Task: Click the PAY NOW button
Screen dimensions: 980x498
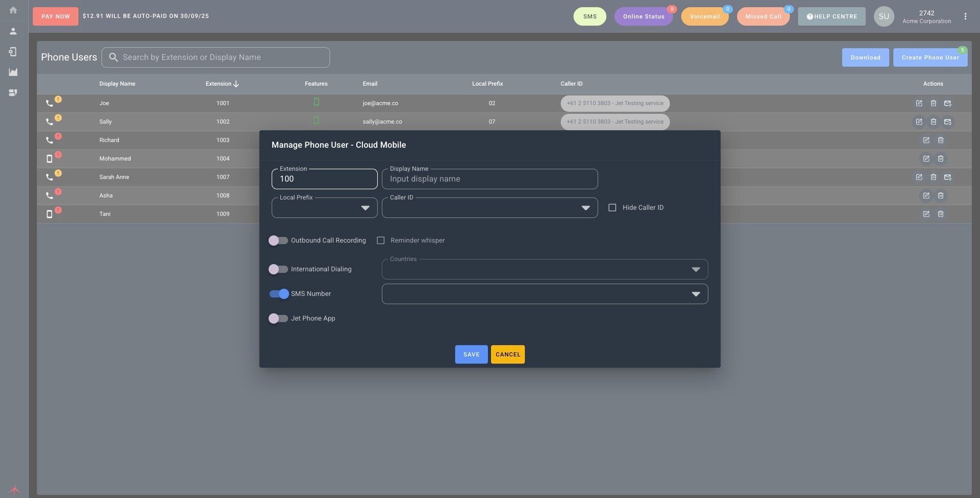Action: [x=55, y=16]
